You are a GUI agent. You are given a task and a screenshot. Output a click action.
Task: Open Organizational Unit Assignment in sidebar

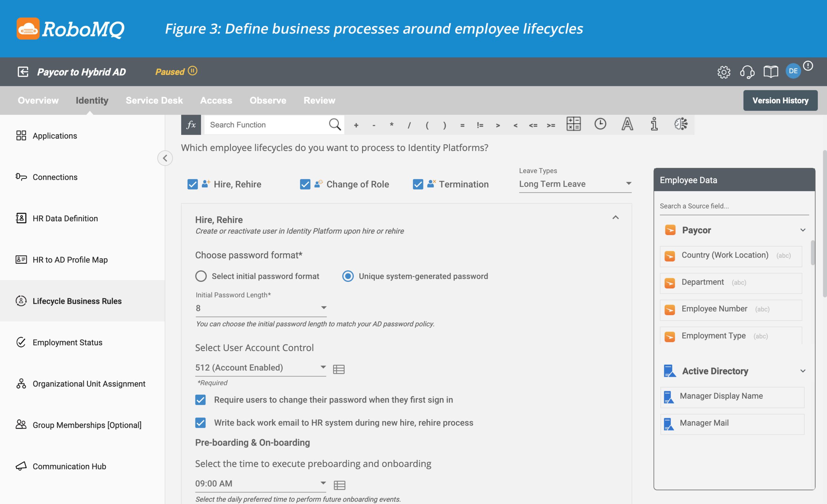(x=89, y=384)
